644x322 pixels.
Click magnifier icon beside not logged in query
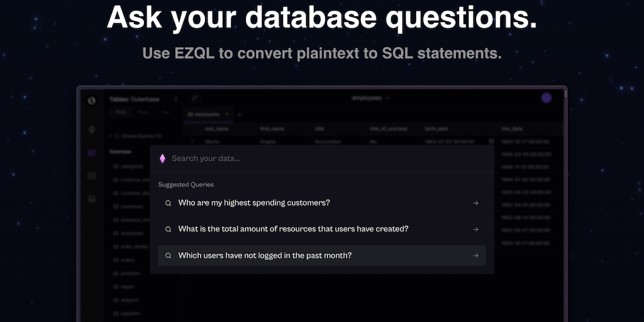168,256
